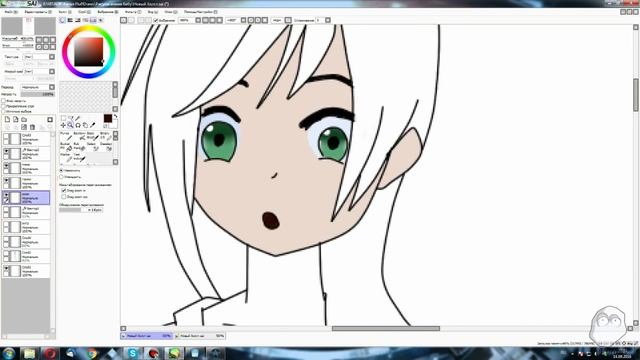The width and height of the screenshot is (640, 360).
Task: Adjust the layer opacity slider
Action: point(38,94)
